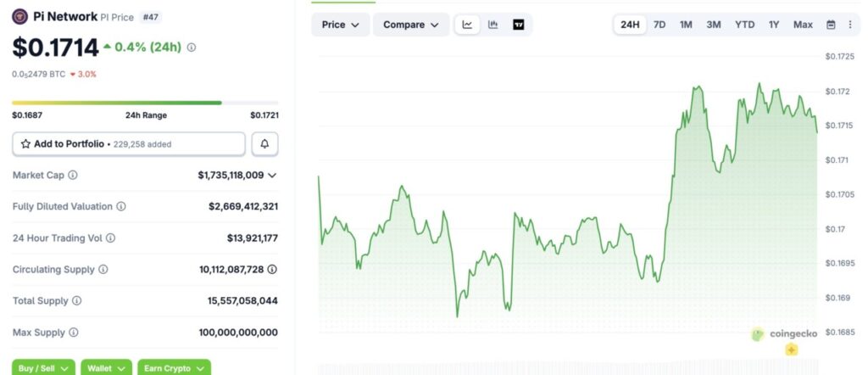868x375 pixels.
Task: Select the Max time range tab
Action: 803,25
